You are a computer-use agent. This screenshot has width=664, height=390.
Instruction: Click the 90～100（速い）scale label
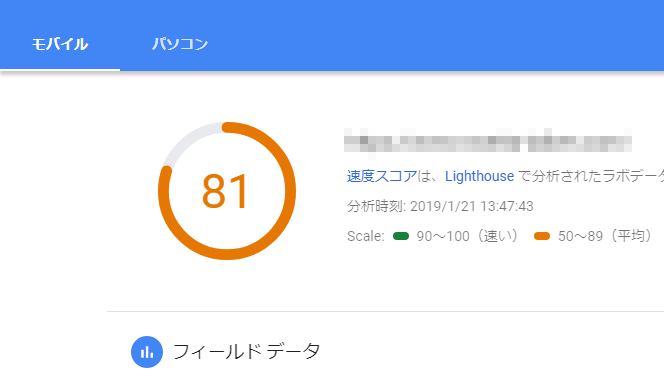[467, 236]
